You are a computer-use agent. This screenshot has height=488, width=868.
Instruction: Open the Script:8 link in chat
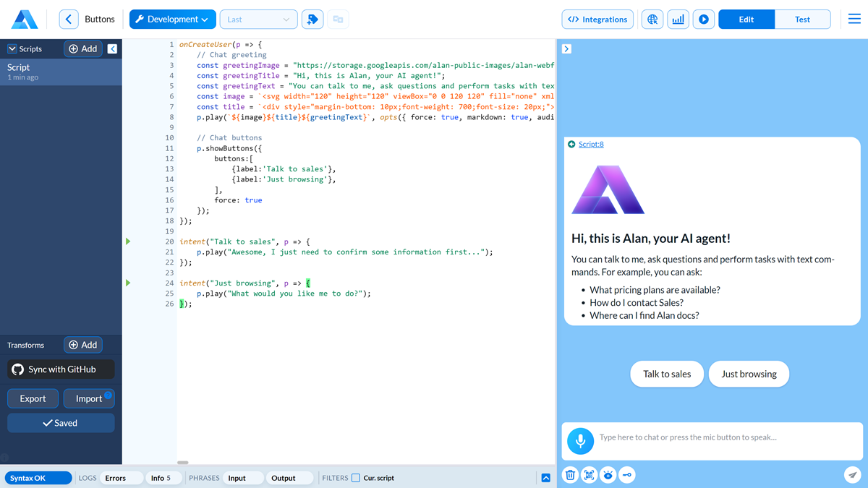pos(591,145)
